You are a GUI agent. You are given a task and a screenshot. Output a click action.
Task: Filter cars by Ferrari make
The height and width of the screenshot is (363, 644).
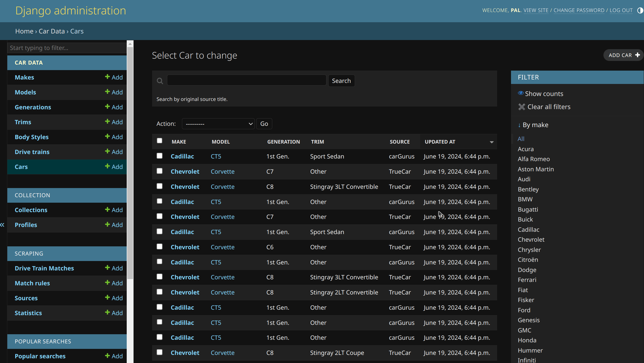click(x=527, y=280)
